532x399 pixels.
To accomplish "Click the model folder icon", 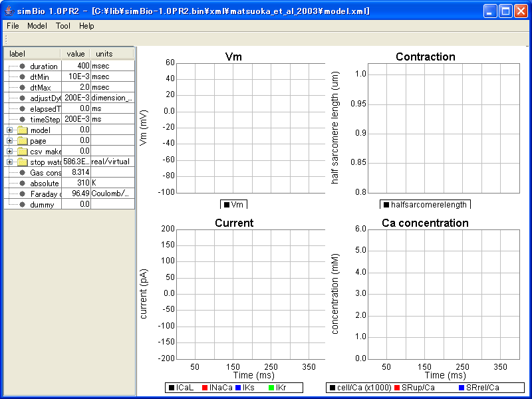I will point(23,130).
